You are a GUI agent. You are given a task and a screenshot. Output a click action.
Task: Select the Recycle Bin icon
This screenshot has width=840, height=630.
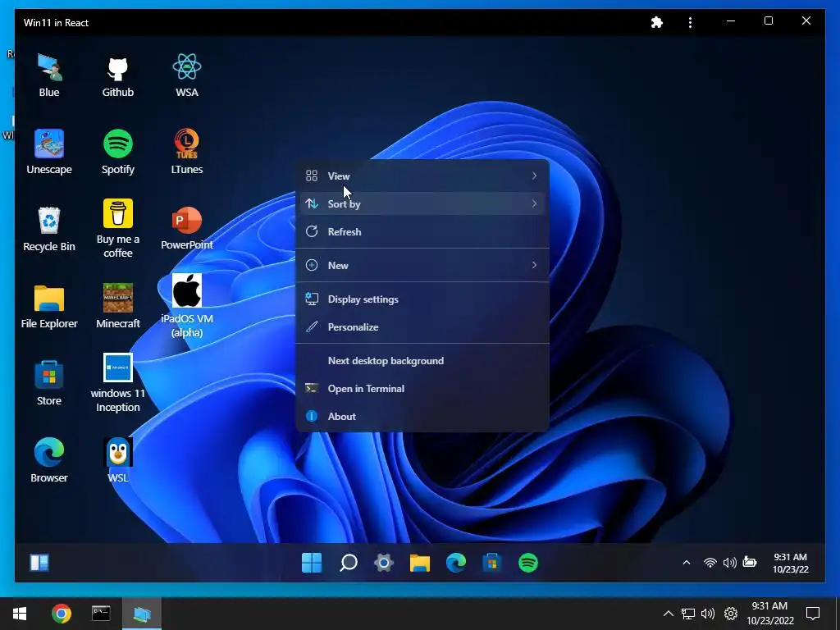click(48, 230)
